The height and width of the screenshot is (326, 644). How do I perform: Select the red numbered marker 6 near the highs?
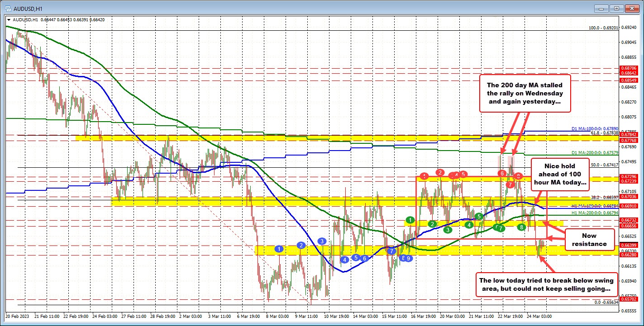[501, 173]
